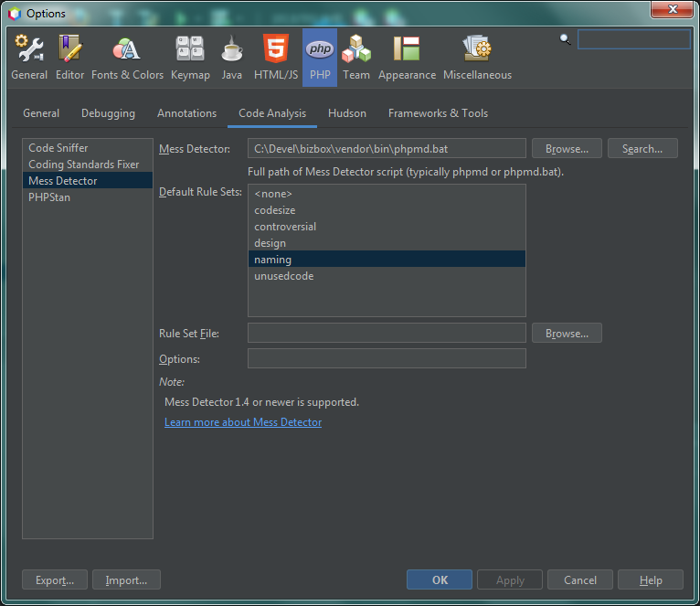700x606 pixels.
Task: Open the Keymap options category
Action: pyautogui.click(x=190, y=58)
